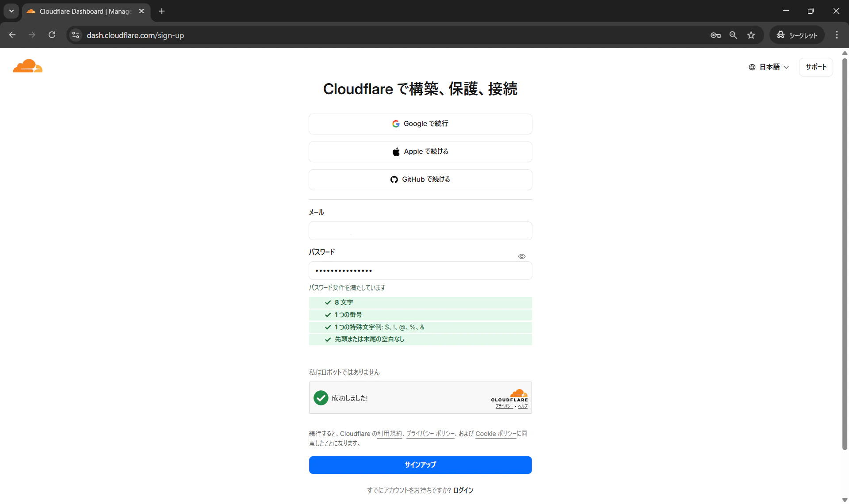Image resolution: width=849 pixels, height=504 pixels.
Task: Continue with GitHub sign-up
Action: coord(420,179)
